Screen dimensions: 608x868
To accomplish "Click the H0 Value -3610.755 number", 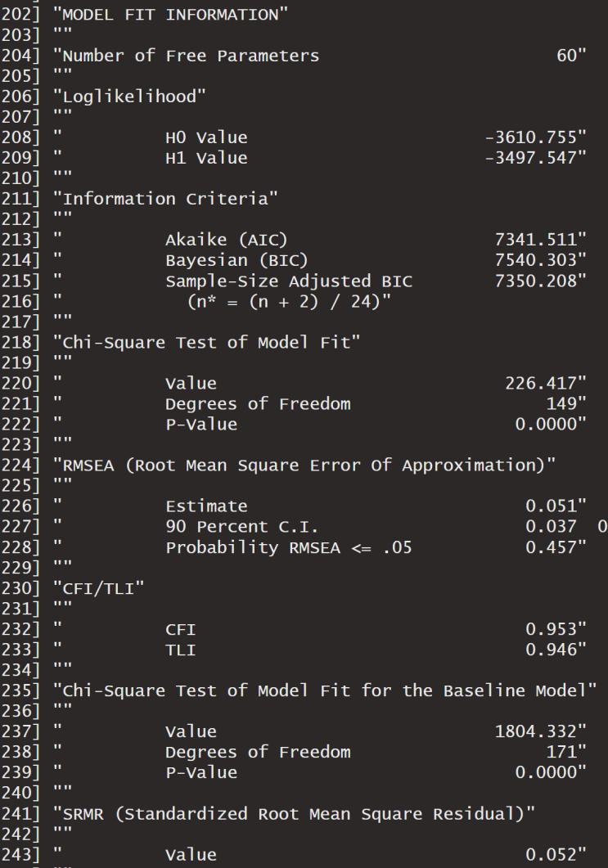I will tap(530, 137).
